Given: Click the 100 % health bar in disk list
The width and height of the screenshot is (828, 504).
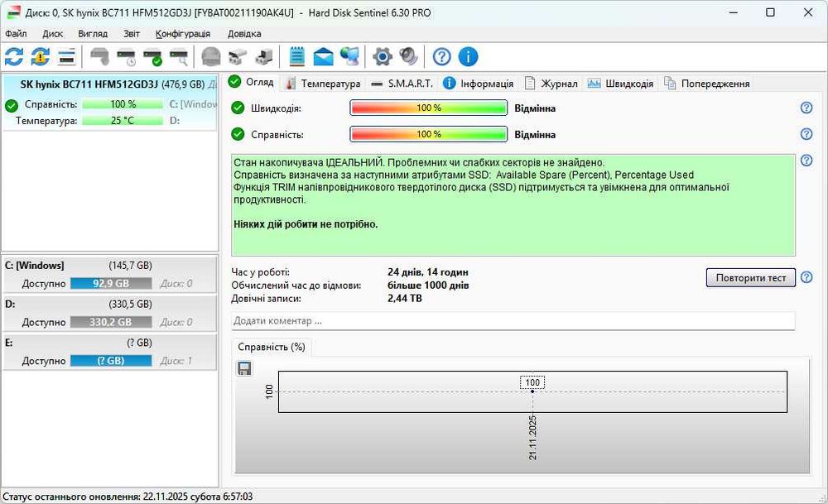Looking at the screenshot, I should 123,104.
